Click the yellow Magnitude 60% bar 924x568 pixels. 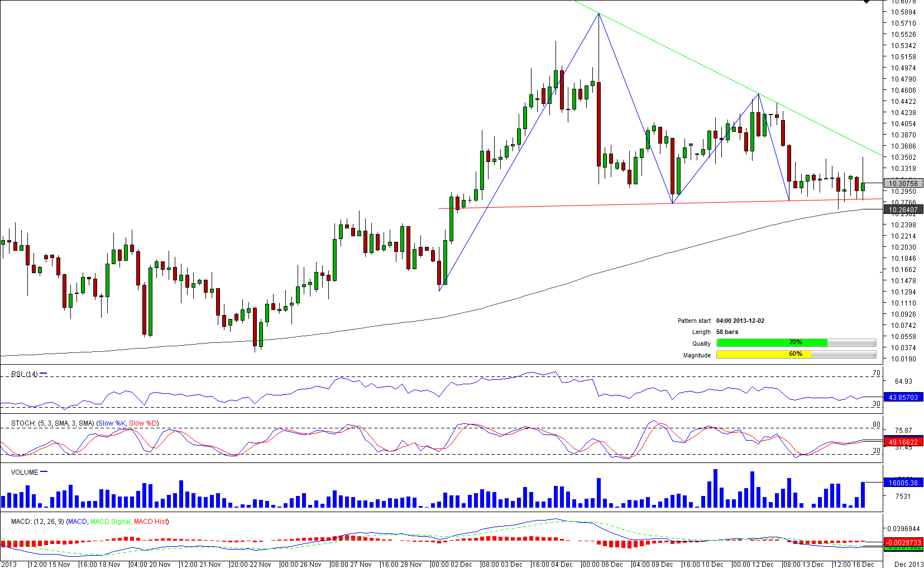click(763, 355)
